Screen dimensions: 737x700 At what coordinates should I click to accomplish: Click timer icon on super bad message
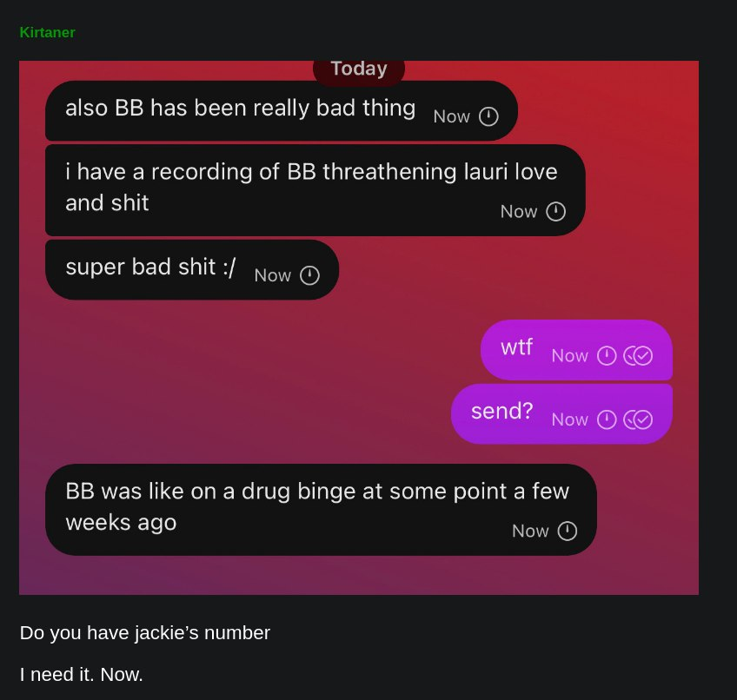309,275
